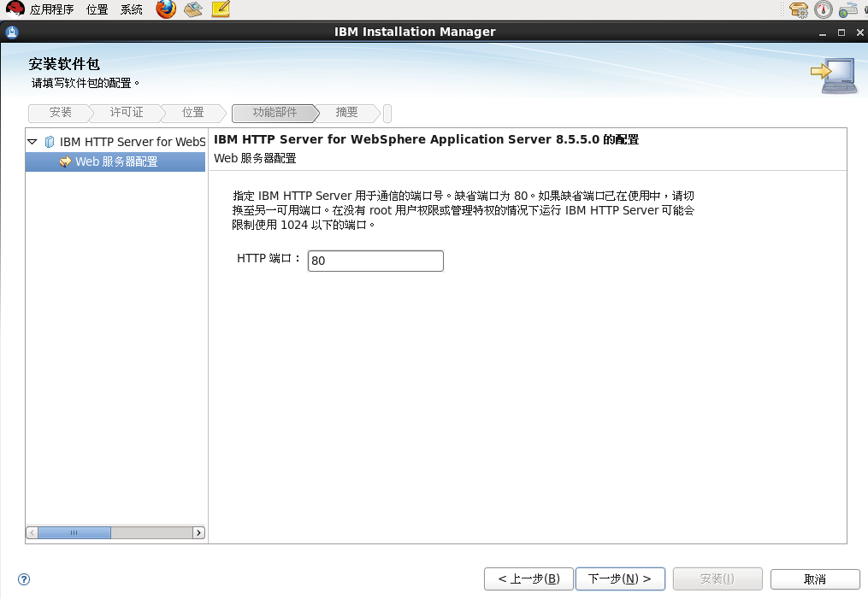Click the 下一步(N) next button
The width and height of the screenshot is (868, 599).
pos(620,579)
